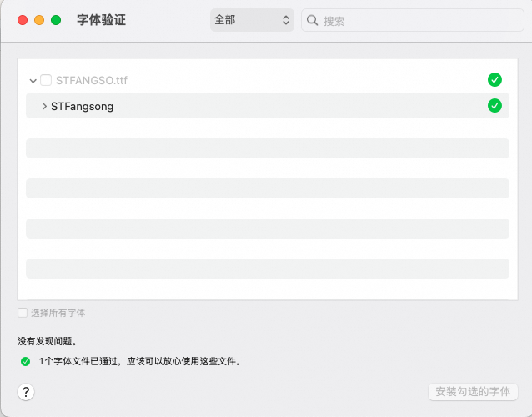Image resolution: width=532 pixels, height=417 pixels.
Task: Toggle the 选择所有字体 checkbox
Action: [x=23, y=313]
